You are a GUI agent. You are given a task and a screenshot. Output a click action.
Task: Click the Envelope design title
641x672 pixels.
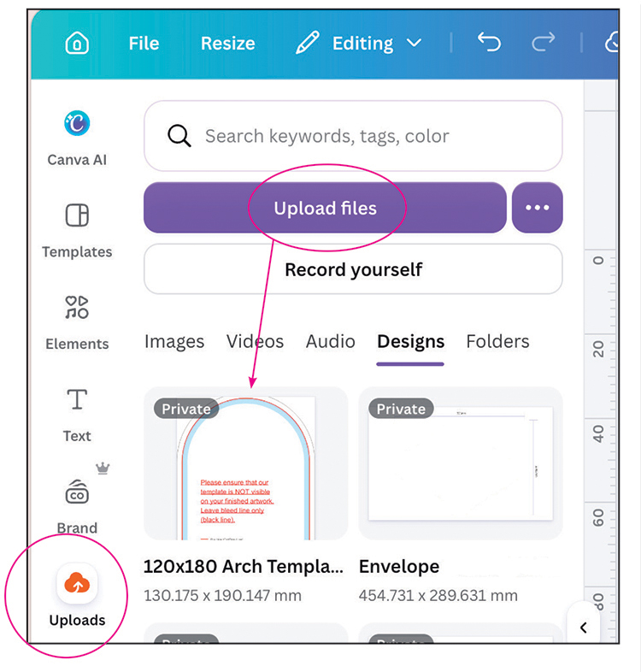click(399, 567)
